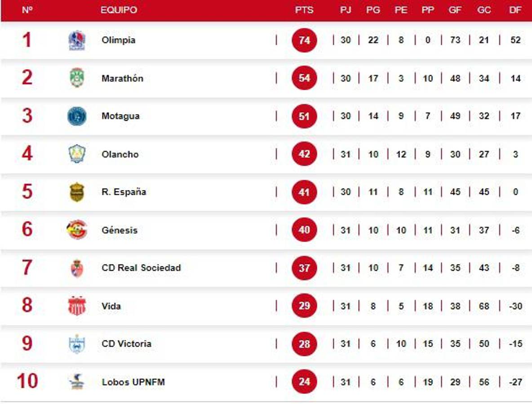Select the EQUIPO column header
532x404 pixels.
tap(119, 10)
